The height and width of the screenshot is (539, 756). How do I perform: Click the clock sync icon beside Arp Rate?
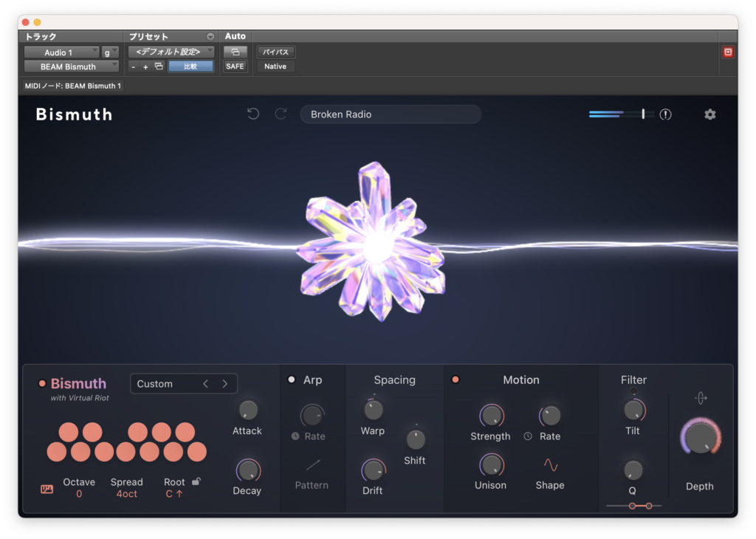(295, 436)
